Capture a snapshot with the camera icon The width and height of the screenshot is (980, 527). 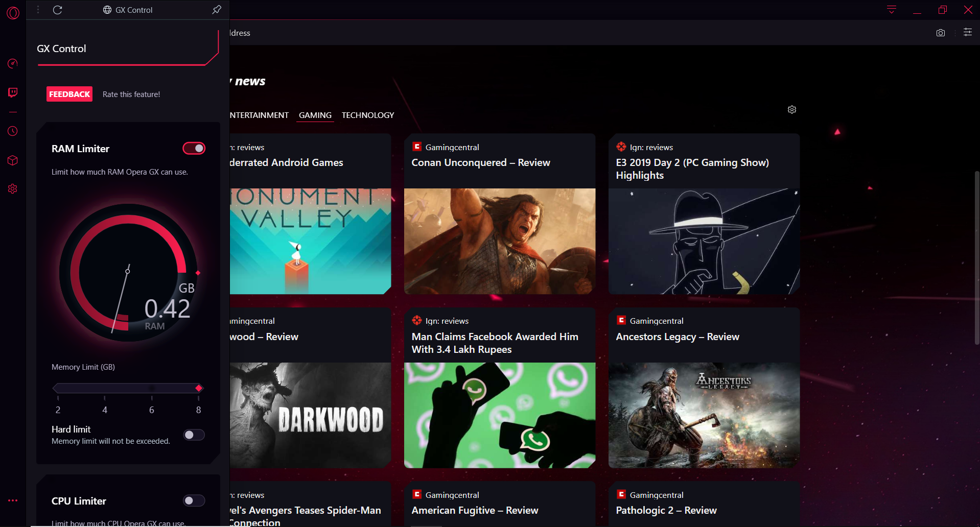point(940,33)
